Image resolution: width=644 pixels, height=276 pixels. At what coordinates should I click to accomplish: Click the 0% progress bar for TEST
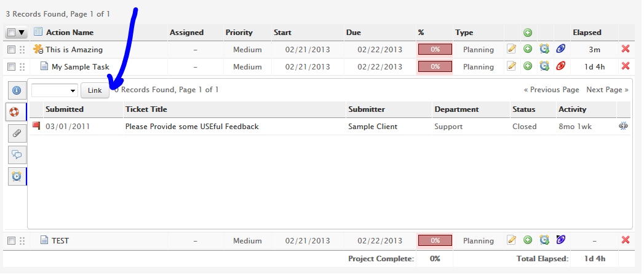tap(435, 241)
